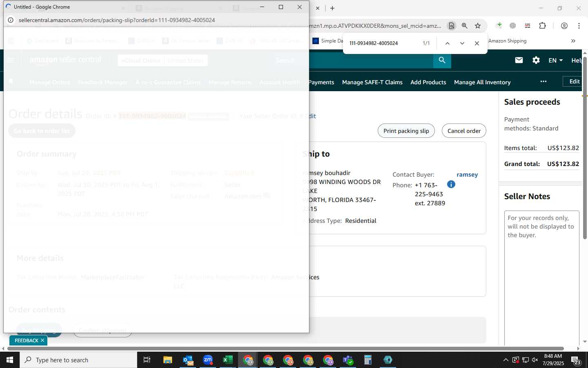Click inside the Seller Notes text area
588x368 pixels.
pos(542,278)
